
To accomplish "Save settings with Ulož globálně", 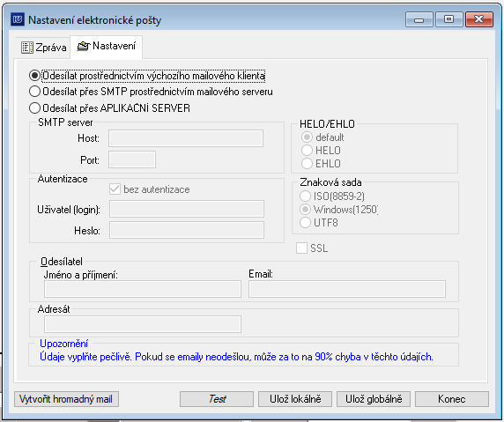I will pyautogui.click(x=374, y=399).
